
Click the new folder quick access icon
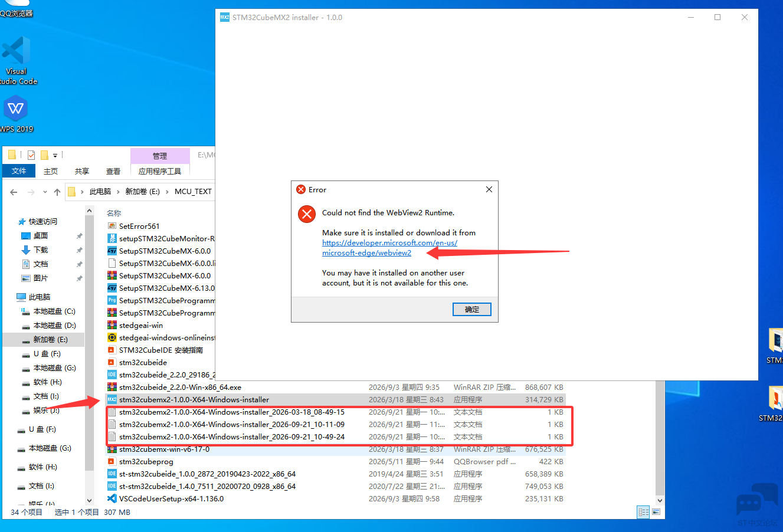(44, 155)
